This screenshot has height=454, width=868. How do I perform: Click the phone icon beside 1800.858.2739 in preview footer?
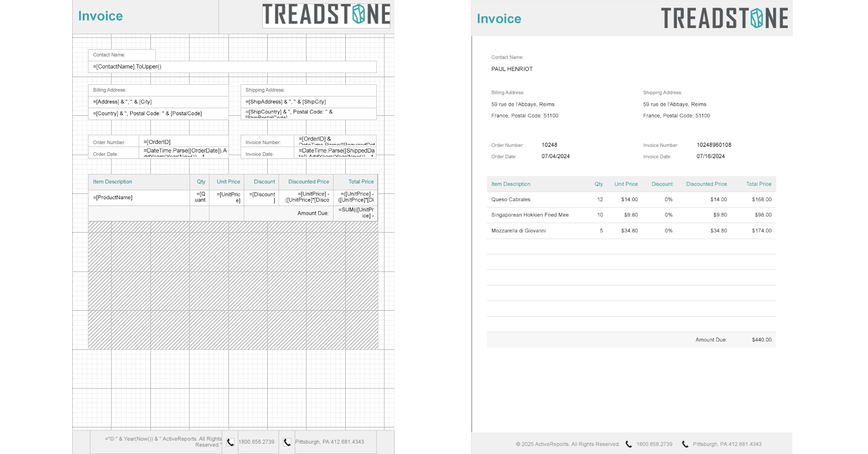point(629,444)
